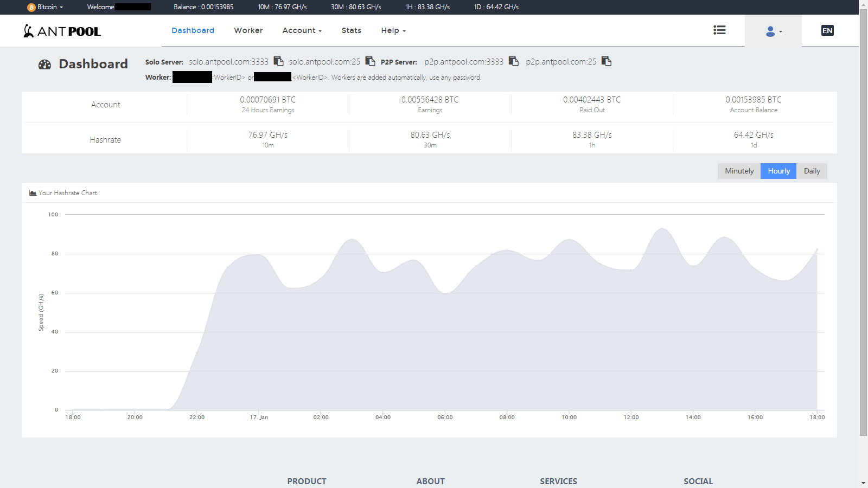Viewport: 868px width, 488px height.
Task: Click the Welcome text in top bar
Action: pyautogui.click(x=100, y=7)
